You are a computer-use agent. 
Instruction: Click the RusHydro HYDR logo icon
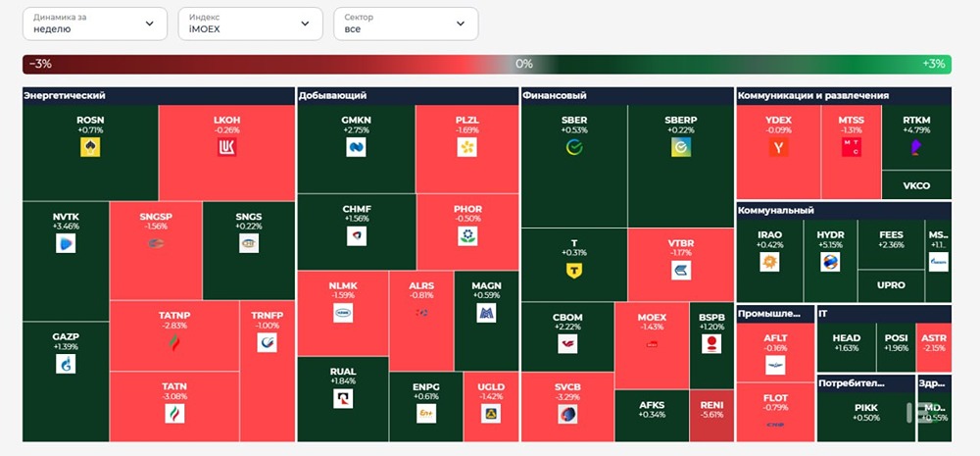click(830, 262)
